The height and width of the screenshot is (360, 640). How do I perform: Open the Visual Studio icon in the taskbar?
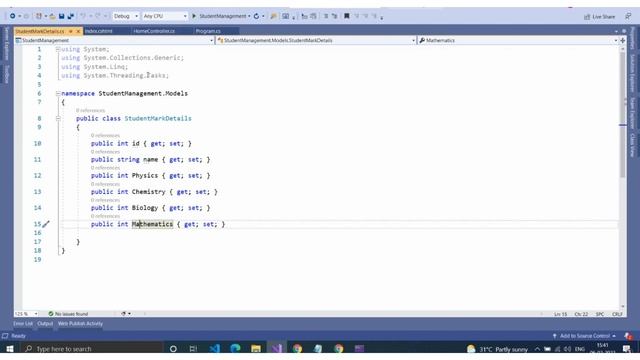277,349
